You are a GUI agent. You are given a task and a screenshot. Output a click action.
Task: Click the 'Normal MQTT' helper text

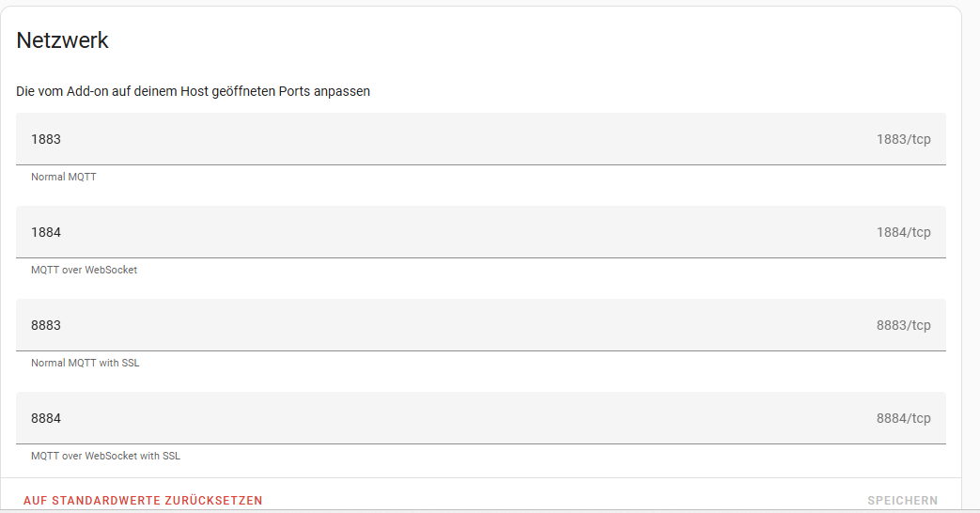[x=64, y=177]
